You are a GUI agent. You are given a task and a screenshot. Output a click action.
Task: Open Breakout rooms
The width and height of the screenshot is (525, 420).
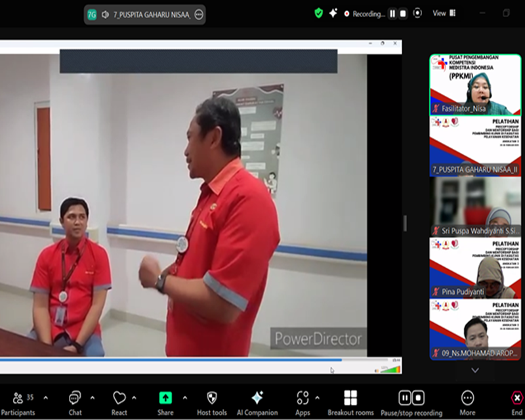point(350,401)
